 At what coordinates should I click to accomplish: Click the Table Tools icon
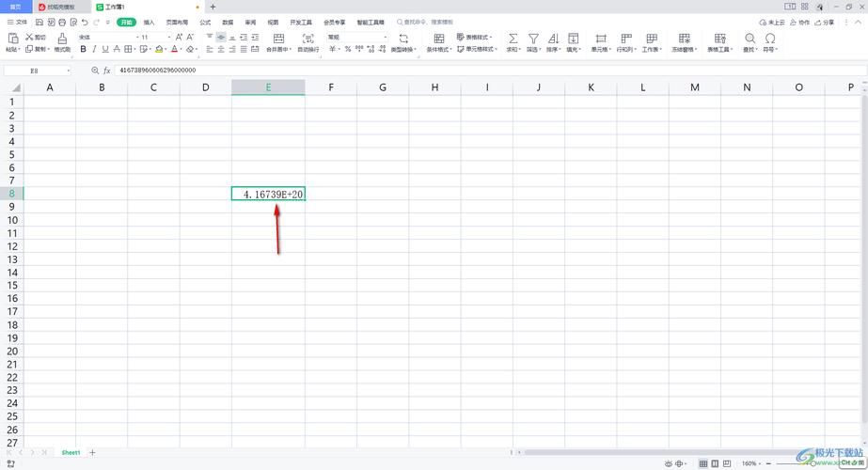click(x=719, y=39)
